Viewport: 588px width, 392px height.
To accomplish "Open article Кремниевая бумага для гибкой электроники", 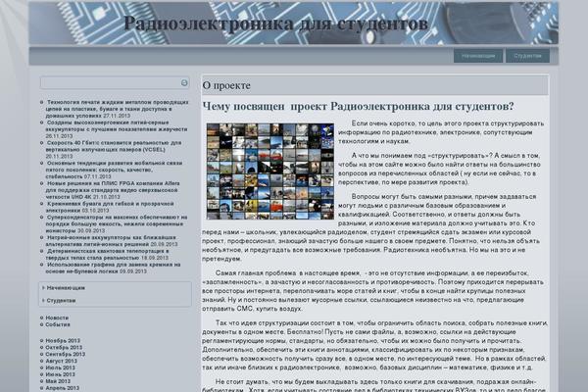I will [110, 207].
